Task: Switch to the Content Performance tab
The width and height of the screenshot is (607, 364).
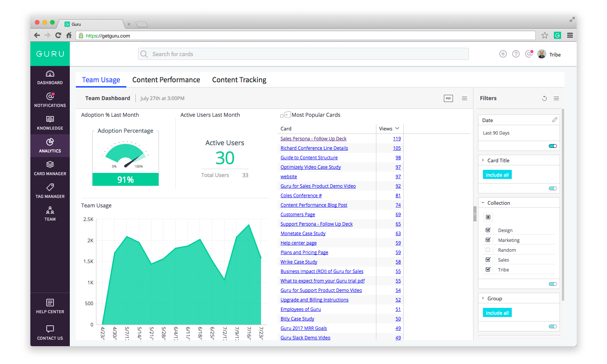Action: [x=166, y=80]
